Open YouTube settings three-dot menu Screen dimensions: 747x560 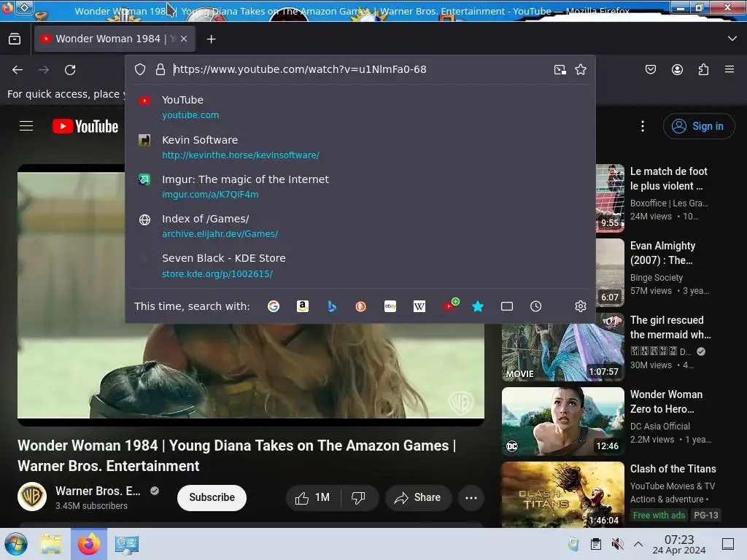tap(642, 126)
